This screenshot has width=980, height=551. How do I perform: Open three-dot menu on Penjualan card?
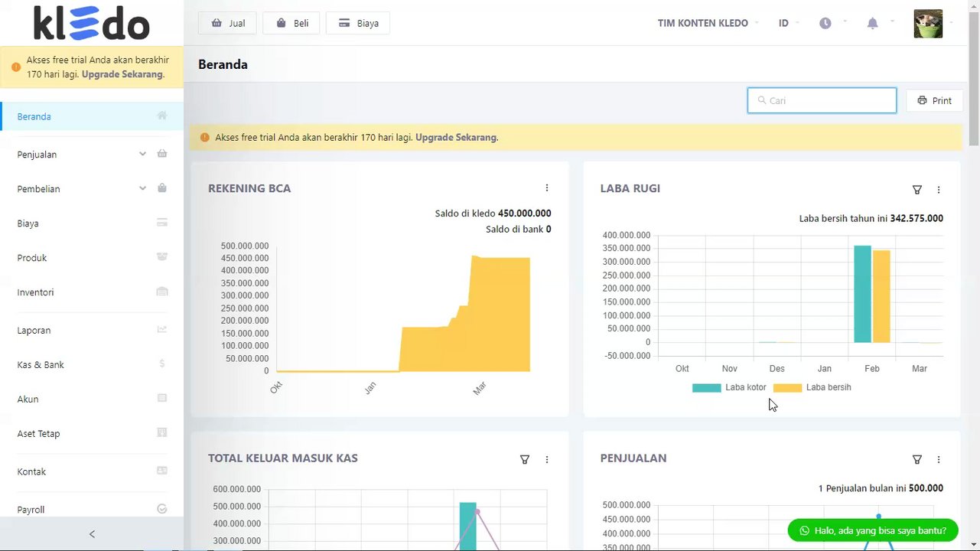click(x=939, y=460)
